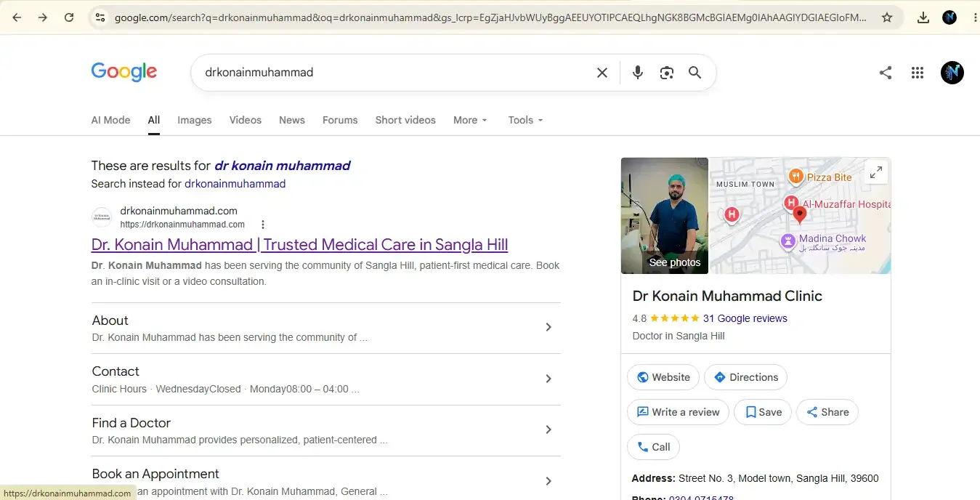Open the result's three-dot options menu
The width and height of the screenshot is (980, 500).
tap(263, 225)
